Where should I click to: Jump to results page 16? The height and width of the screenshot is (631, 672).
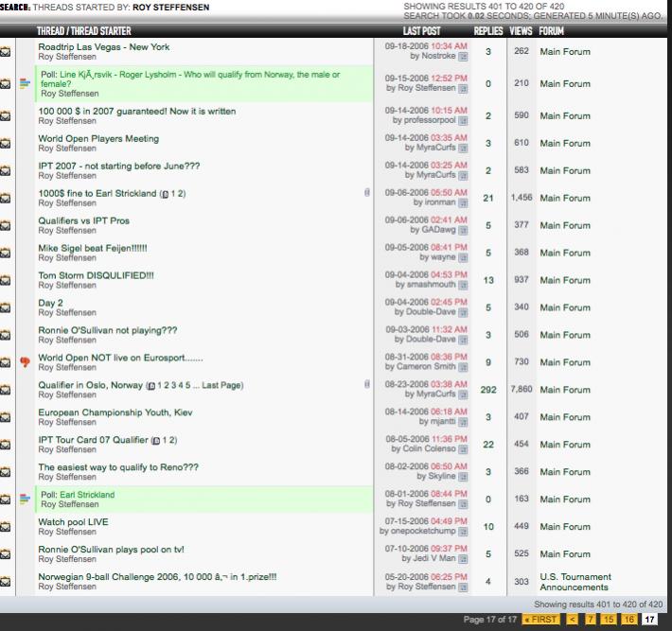628,620
